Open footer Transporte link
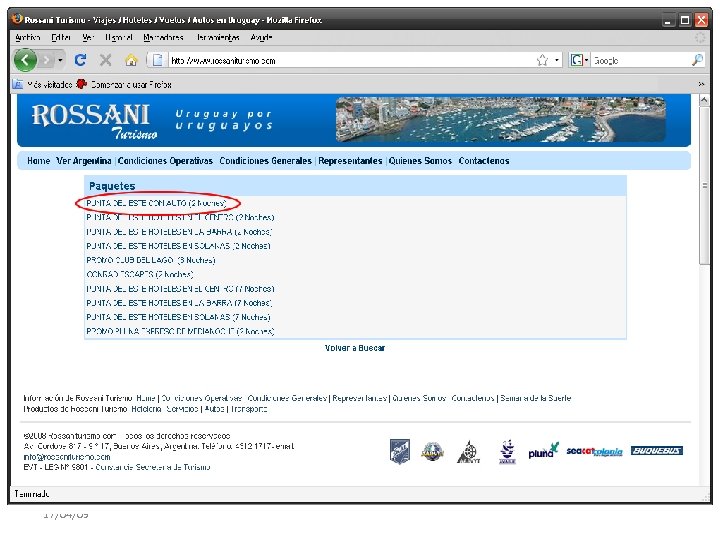 click(x=248, y=409)
